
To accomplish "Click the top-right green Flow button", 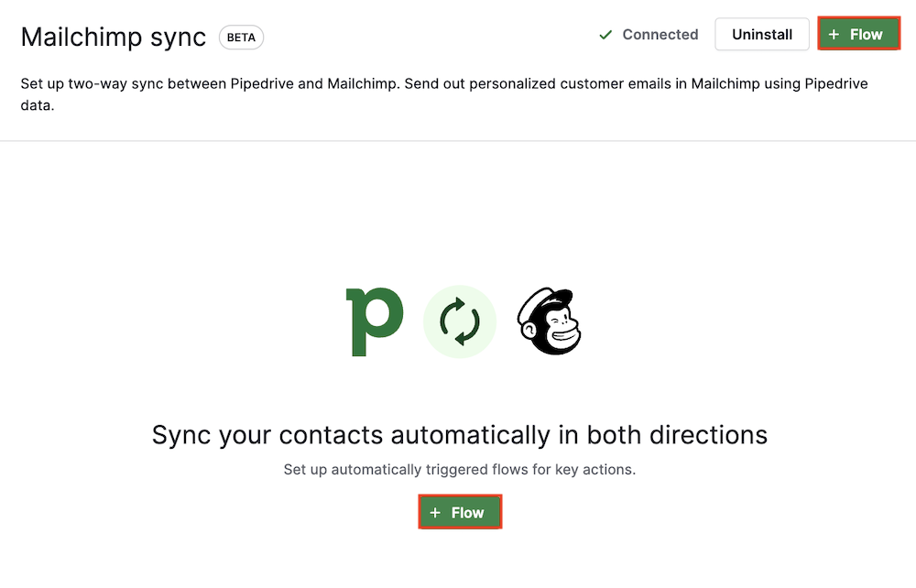I will click(x=858, y=35).
